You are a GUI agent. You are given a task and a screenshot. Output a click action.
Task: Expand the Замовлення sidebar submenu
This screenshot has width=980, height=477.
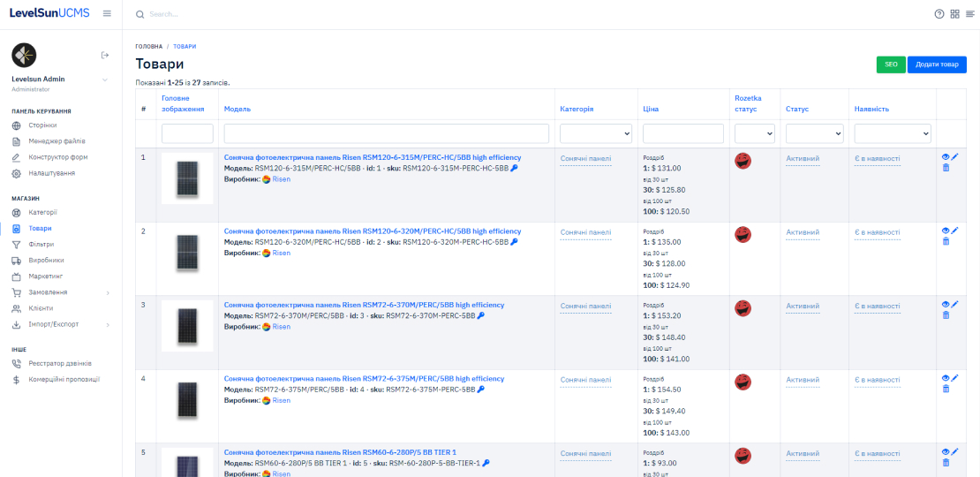(x=108, y=292)
